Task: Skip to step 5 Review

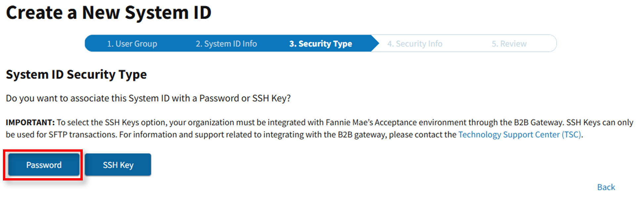Action: tap(509, 44)
